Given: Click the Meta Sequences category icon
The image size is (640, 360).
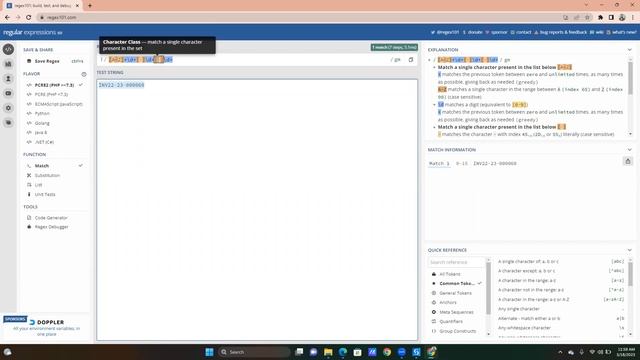Looking at the screenshot, I should (x=433, y=312).
